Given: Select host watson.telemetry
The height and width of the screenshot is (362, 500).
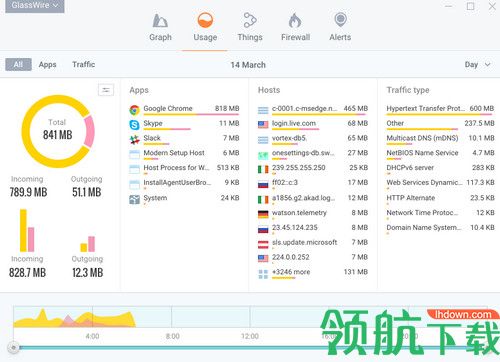Looking at the screenshot, I should click(x=299, y=212).
